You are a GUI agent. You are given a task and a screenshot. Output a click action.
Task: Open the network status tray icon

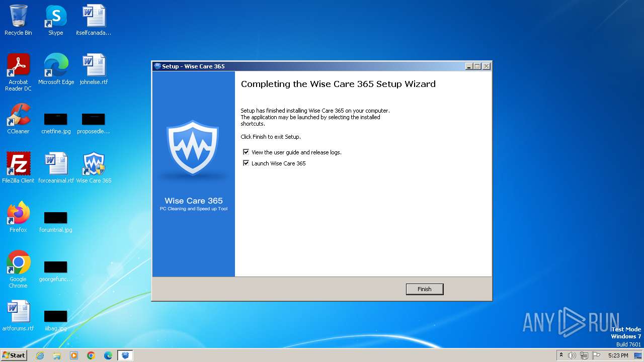point(584,355)
